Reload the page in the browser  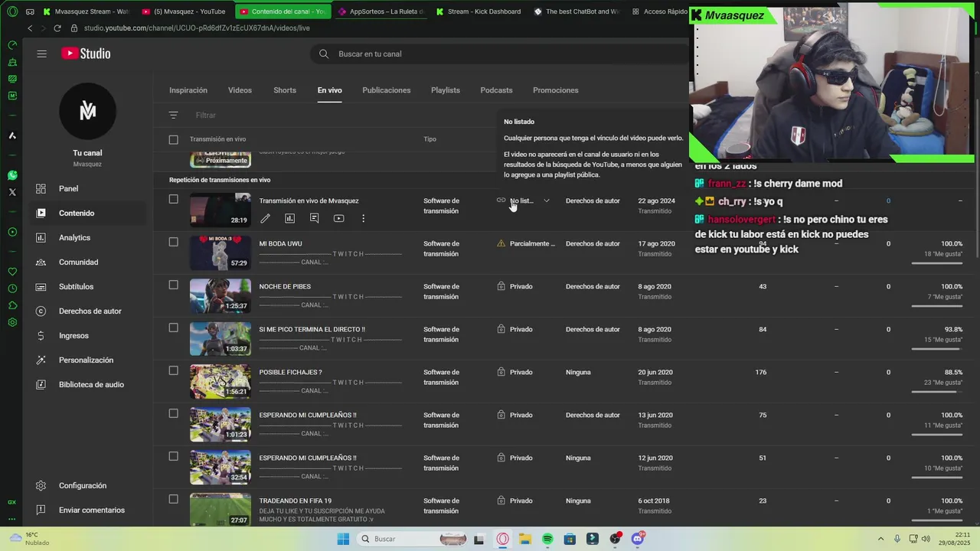pos(57,28)
